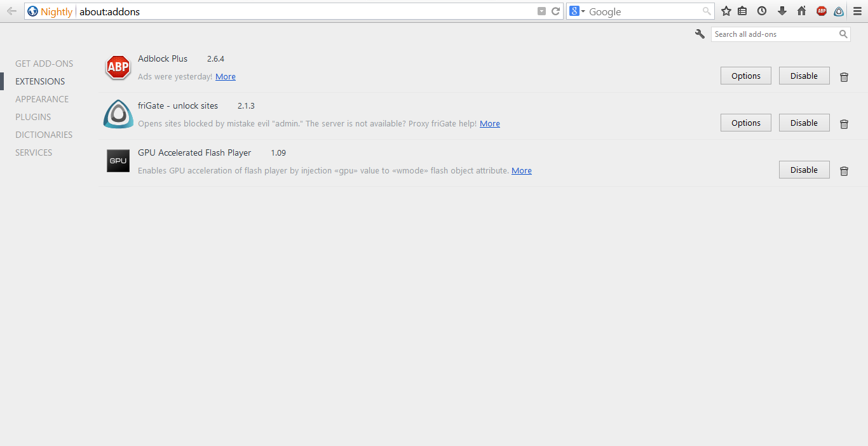The image size is (868, 446).
Task: Select the friGate - unlock sites title
Action: (x=178, y=105)
